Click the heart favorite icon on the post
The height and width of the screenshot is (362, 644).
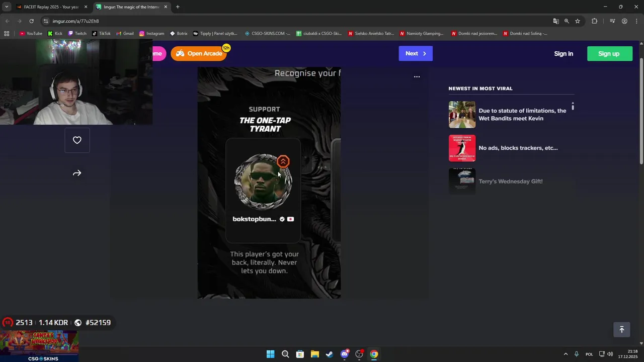pyautogui.click(x=77, y=140)
